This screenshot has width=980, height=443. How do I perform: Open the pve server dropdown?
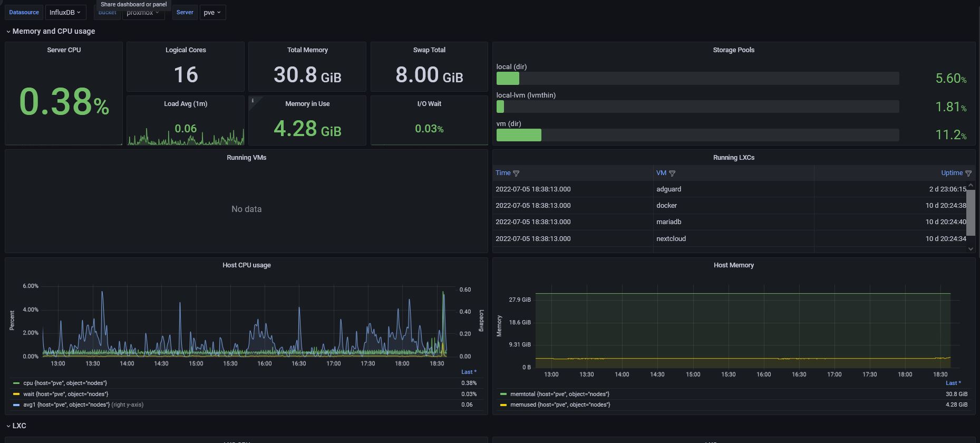pyautogui.click(x=212, y=13)
